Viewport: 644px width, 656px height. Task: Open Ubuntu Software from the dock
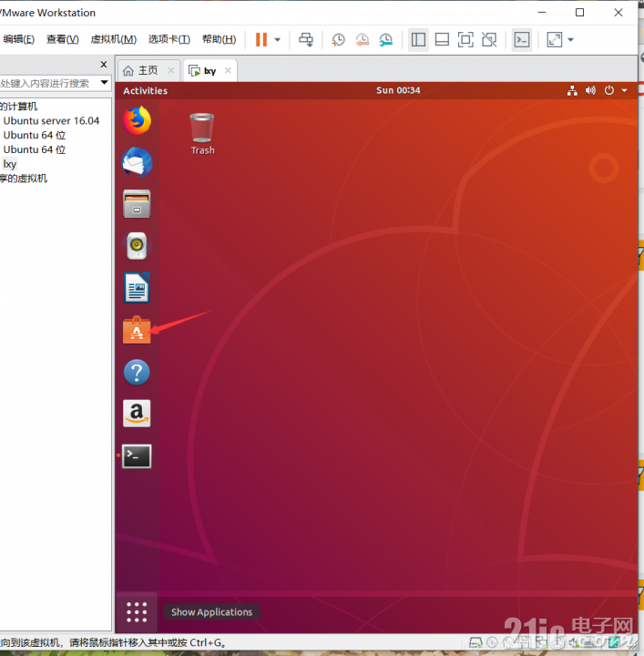137,330
